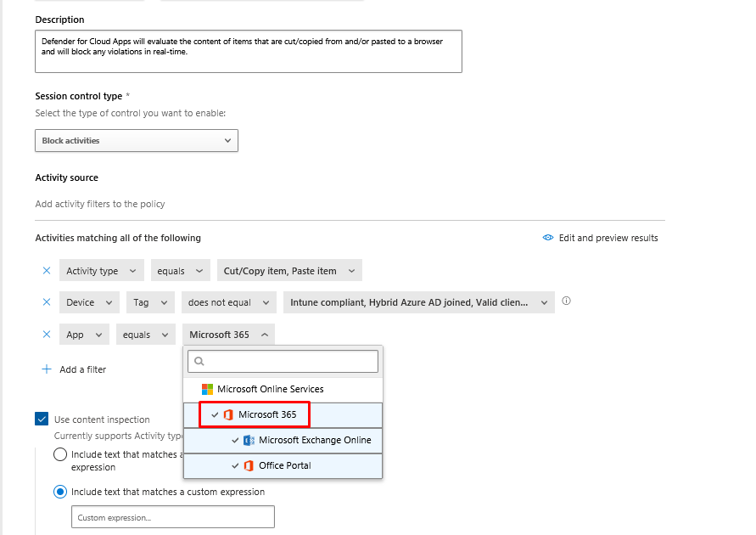Open the Block activities session control dropdown
The width and height of the screenshot is (756, 535).
point(137,141)
